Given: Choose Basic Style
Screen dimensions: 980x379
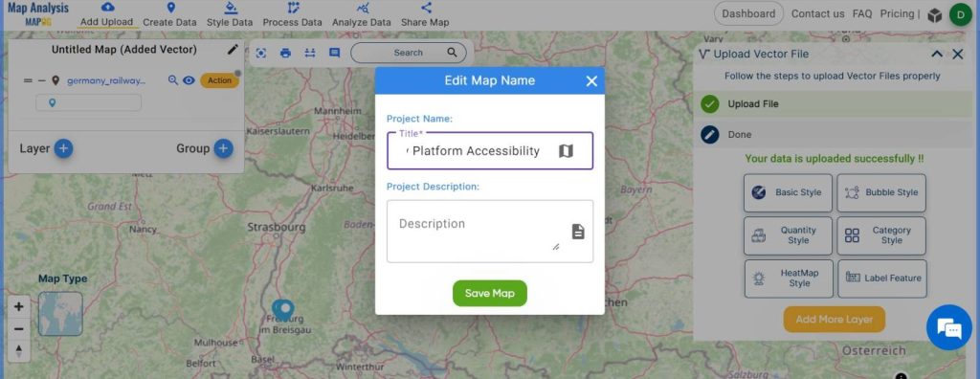Looking at the screenshot, I should 789,192.
